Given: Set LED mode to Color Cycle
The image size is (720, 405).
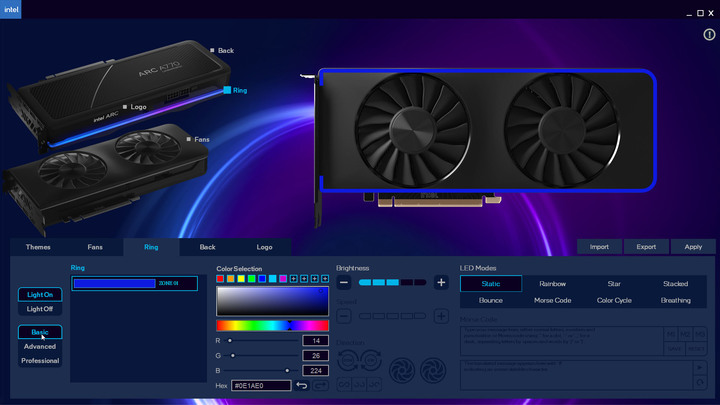Looking at the screenshot, I should click(614, 300).
